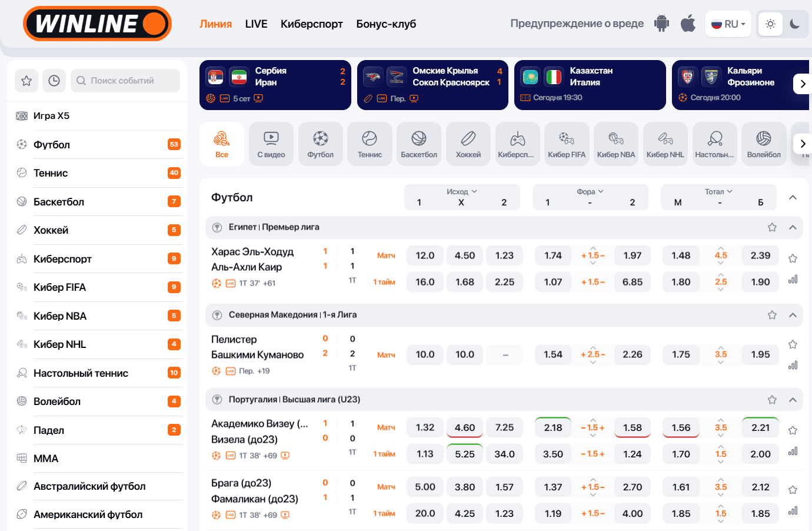Increase total line above 4.5 value
Image resolution: width=812 pixels, height=531 pixels.
pos(721,248)
